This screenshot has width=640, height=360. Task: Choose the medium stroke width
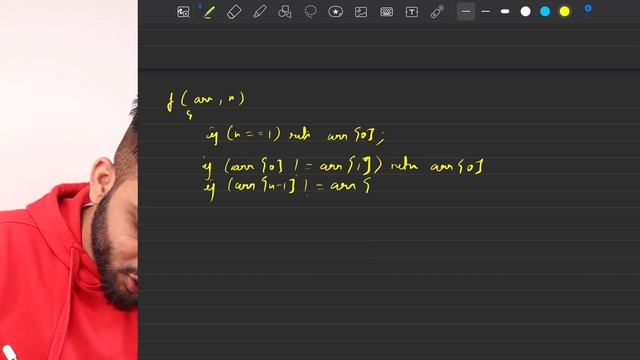(485, 11)
